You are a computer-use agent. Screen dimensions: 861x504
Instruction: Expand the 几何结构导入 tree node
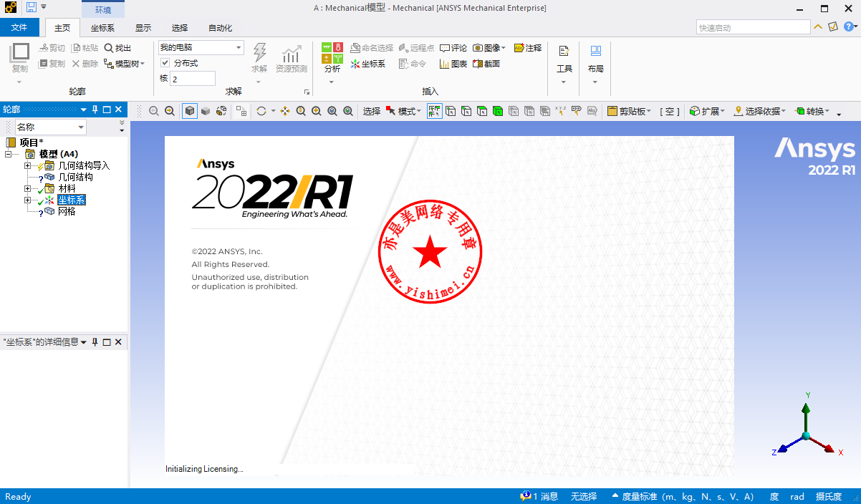(28, 165)
